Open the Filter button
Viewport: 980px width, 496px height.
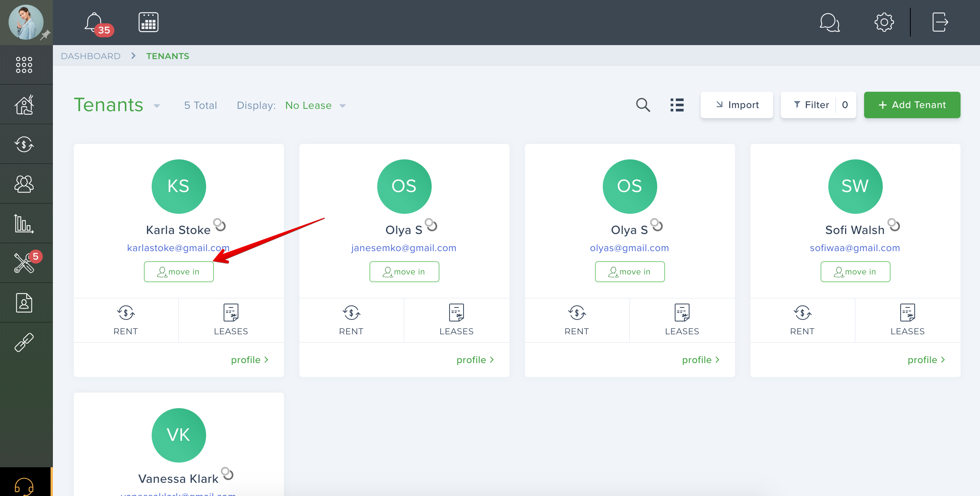[819, 105]
